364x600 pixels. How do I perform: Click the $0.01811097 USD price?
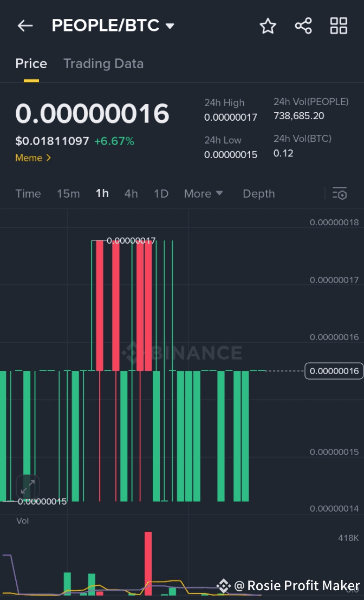(52, 141)
